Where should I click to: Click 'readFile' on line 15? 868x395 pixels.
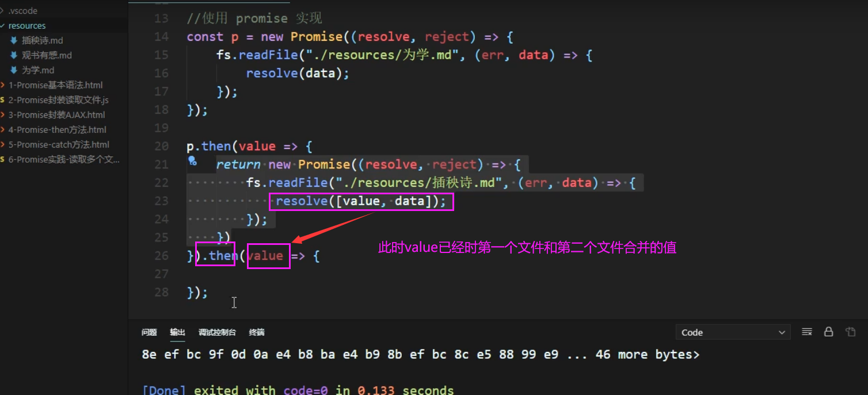tap(268, 55)
